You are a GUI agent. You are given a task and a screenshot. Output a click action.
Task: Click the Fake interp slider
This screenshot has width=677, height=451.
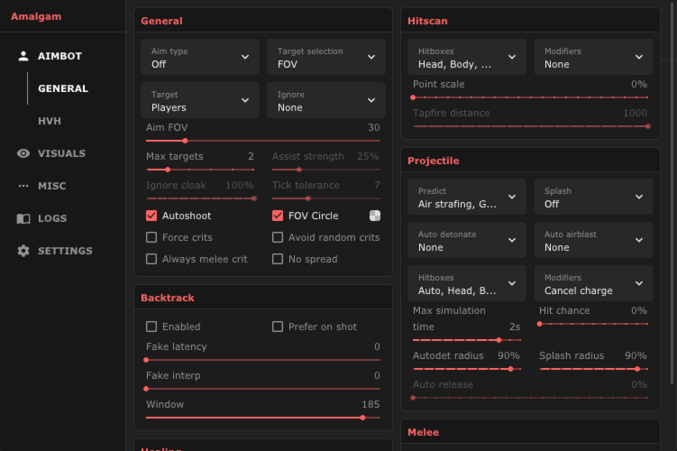(263, 389)
